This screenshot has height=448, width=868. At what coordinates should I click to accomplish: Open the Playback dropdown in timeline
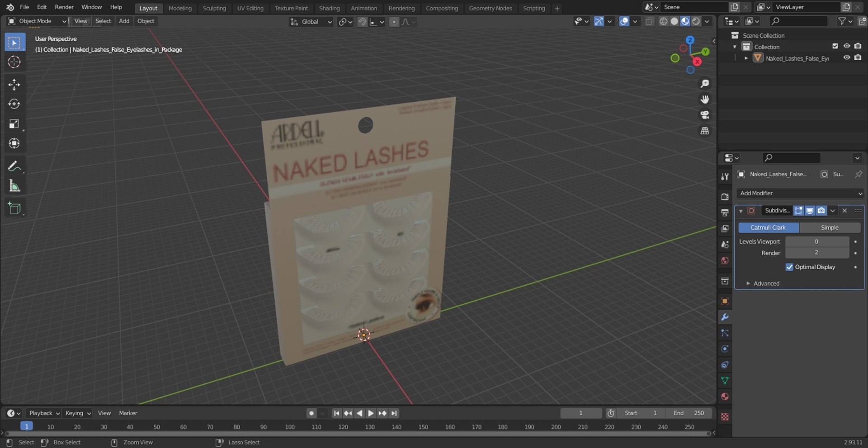(44, 413)
